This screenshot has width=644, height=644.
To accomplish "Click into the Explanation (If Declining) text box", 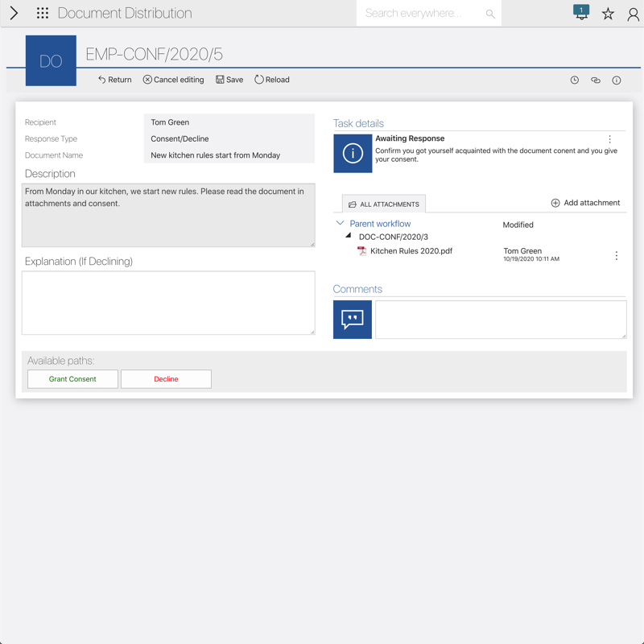I will click(168, 302).
